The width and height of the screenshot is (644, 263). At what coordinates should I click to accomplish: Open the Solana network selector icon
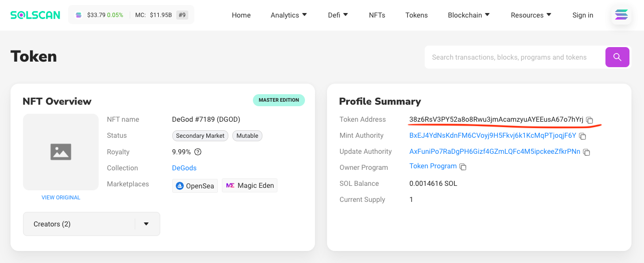pyautogui.click(x=621, y=15)
